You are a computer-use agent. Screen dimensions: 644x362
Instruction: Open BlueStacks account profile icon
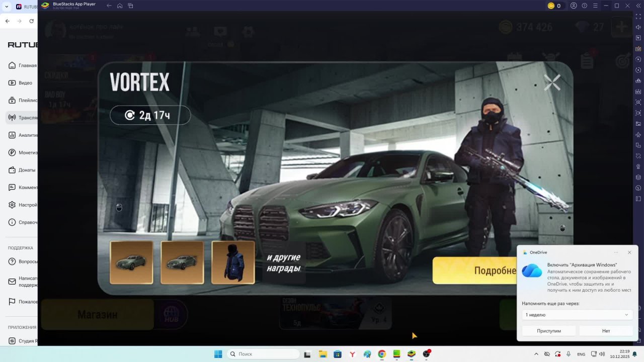click(x=574, y=6)
